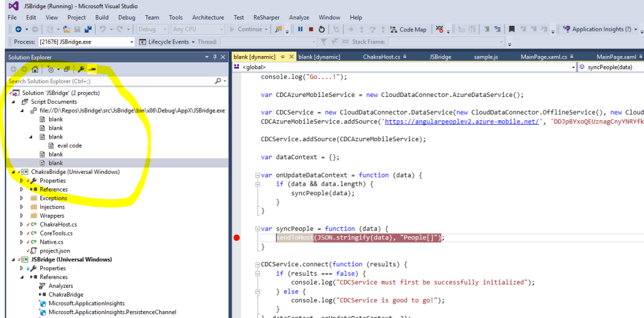
Task: Click the Undo toolbar icon
Action: [103, 29]
